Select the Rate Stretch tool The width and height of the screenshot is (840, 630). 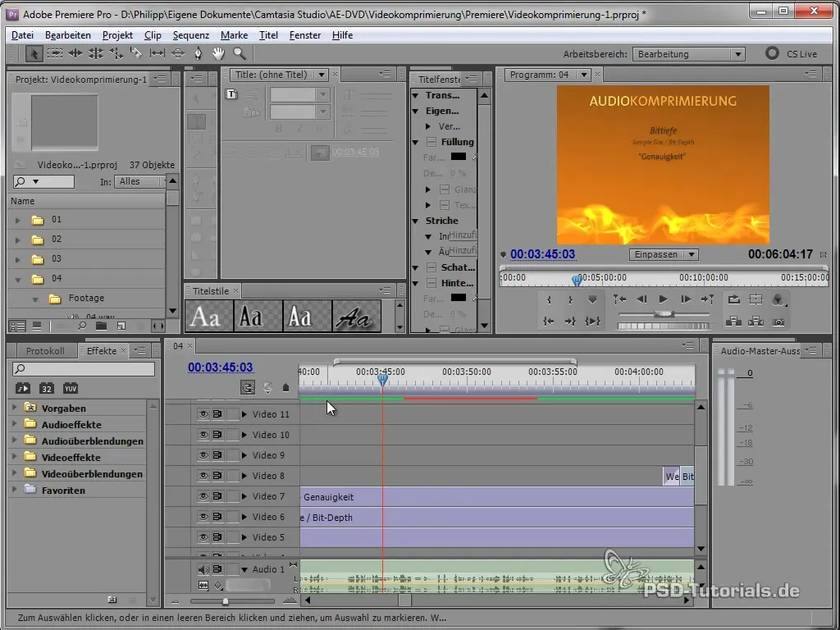pos(116,53)
